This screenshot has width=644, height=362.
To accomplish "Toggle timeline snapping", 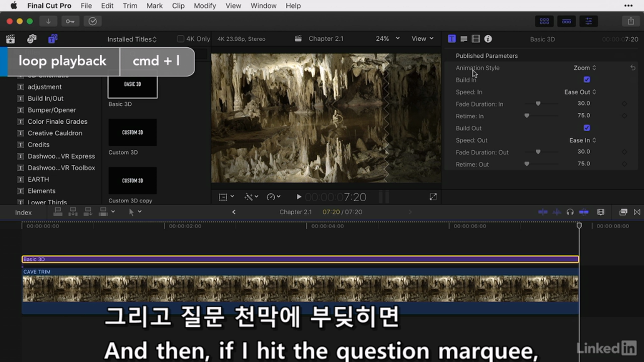I will 584,212.
